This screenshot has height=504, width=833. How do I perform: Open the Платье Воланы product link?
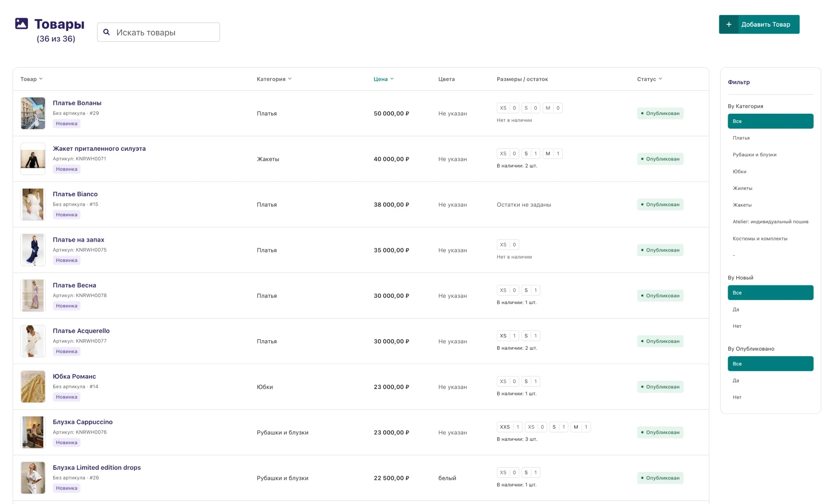pyautogui.click(x=77, y=103)
